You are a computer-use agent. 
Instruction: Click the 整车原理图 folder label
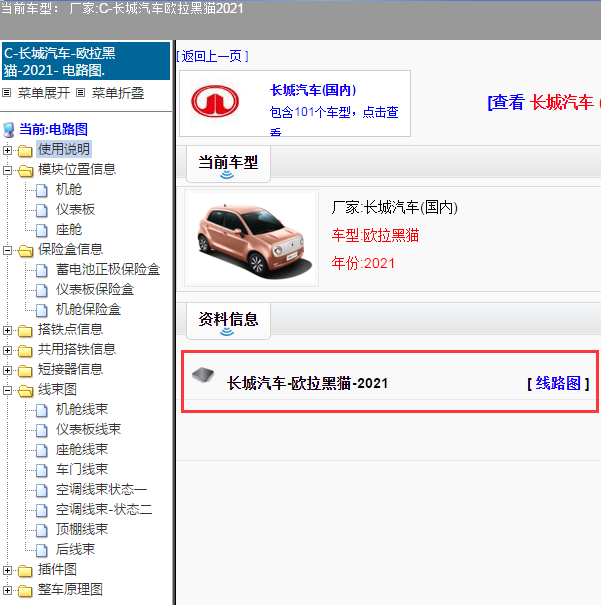click(70, 590)
